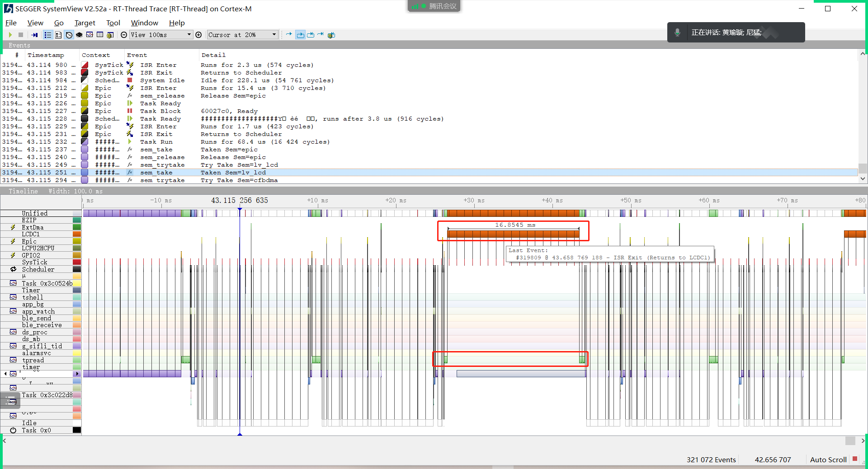
Task: Select the 'Idle for 228.1 us' event row
Action: 429,80
